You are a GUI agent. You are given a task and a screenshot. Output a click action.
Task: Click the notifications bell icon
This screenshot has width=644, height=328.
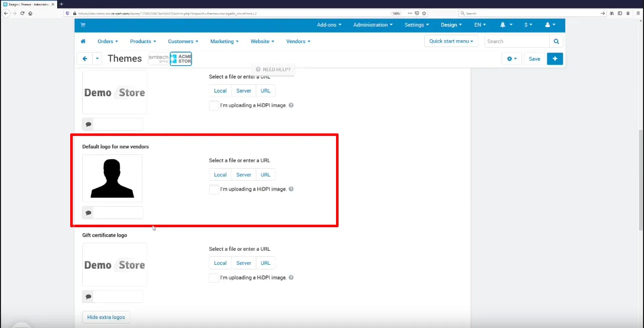coord(503,25)
